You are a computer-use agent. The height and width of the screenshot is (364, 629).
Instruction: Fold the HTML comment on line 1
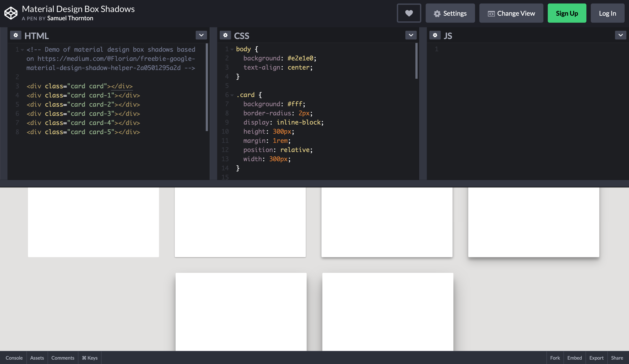point(22,50)
